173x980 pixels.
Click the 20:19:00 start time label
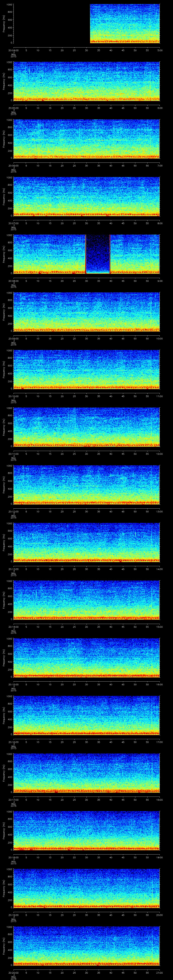pyautogui.click(x=13, y=915)
